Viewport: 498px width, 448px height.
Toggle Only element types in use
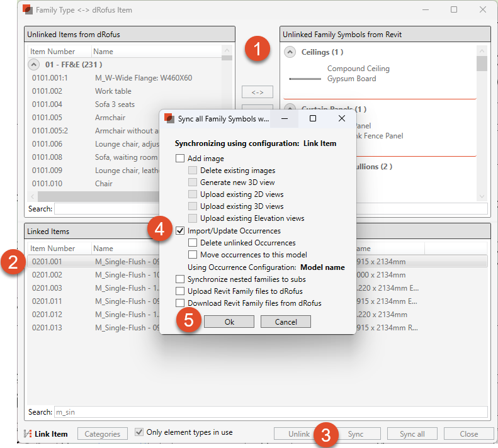tap(140, 433)
